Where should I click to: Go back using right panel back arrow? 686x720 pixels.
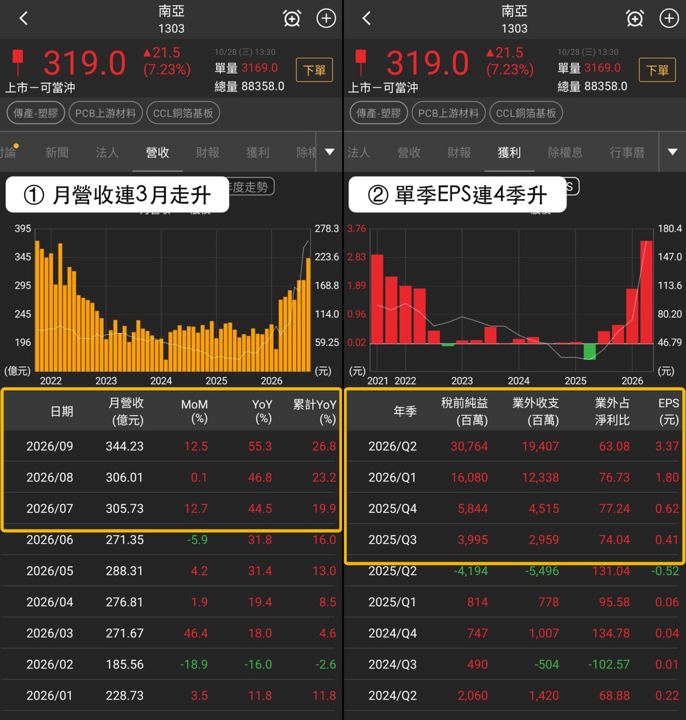click(x=366, y=18)
